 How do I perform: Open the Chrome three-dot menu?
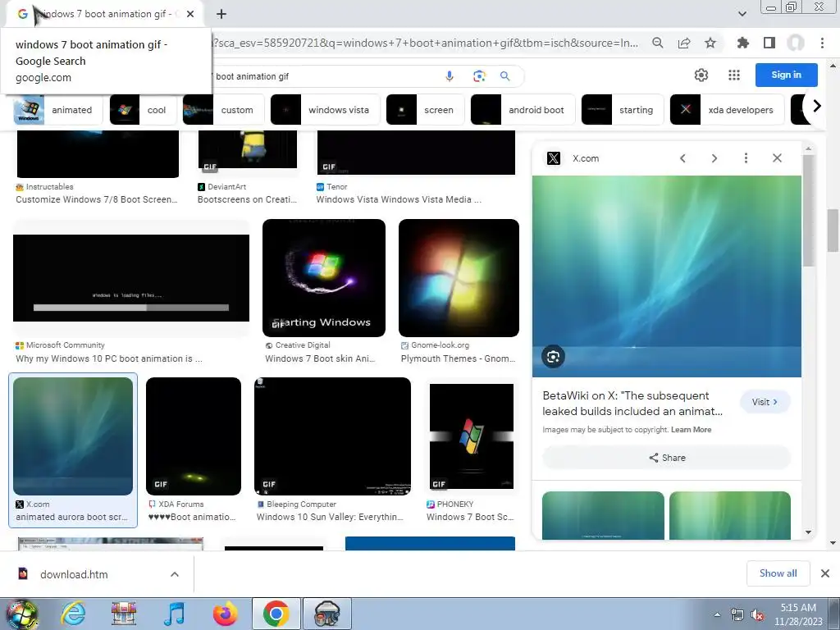(x=822, y=43)
